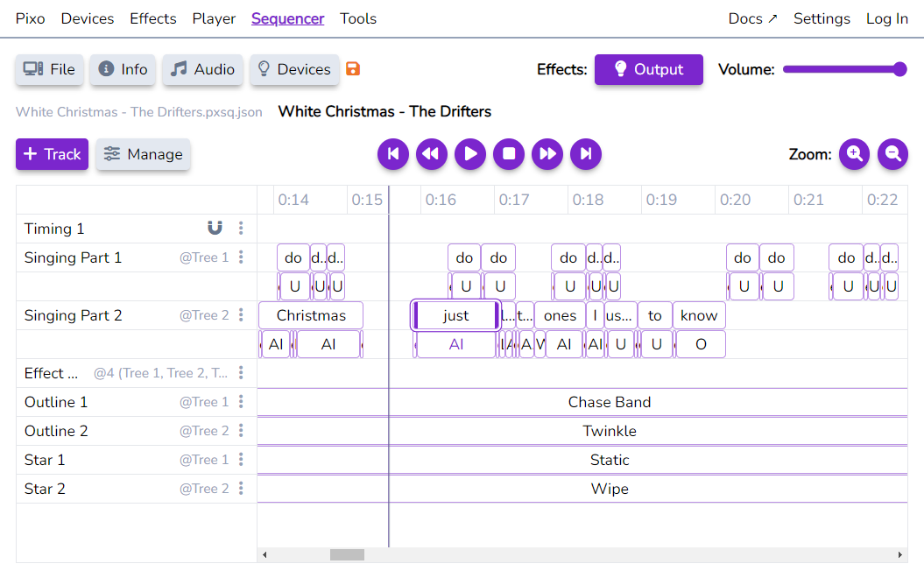This screenshot has height=578, width=924.
Task: Open options menu for Singing Part 1
Action: (x=241, y=257)
